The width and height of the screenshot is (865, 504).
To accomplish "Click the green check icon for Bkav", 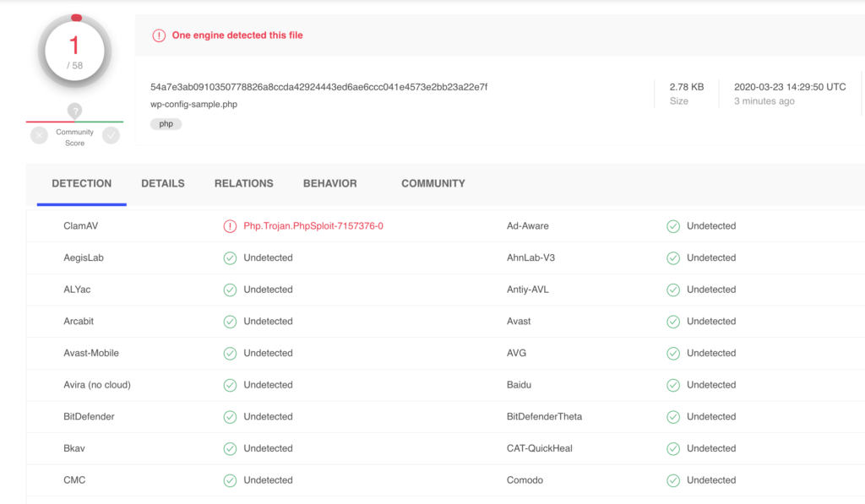I will (230, 449).
